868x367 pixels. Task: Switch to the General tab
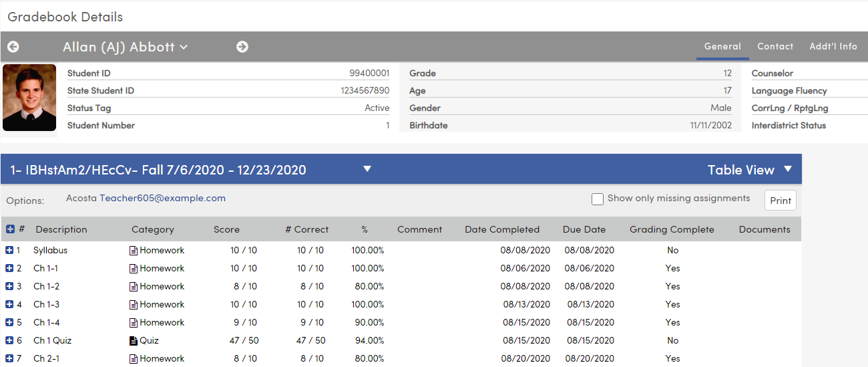point(722,47)
